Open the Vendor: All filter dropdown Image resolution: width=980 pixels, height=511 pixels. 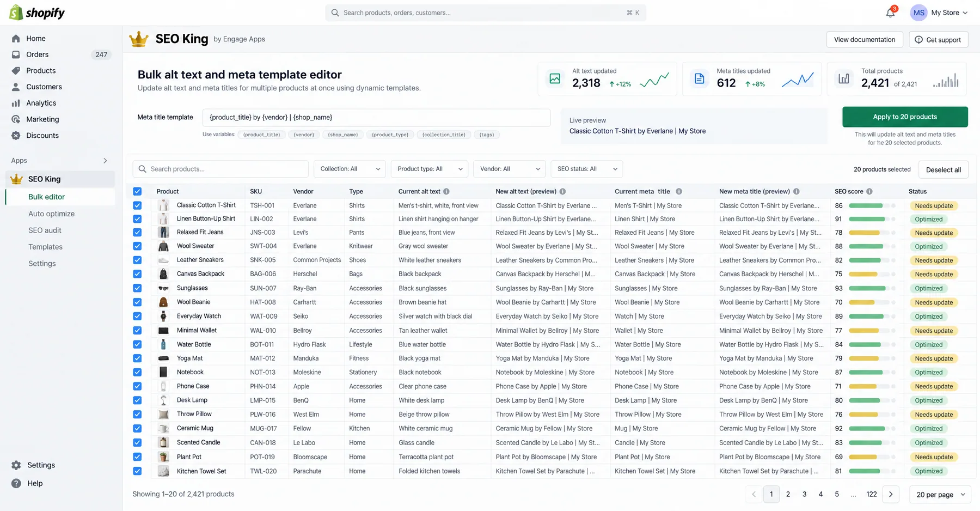(x=510, y=169)
